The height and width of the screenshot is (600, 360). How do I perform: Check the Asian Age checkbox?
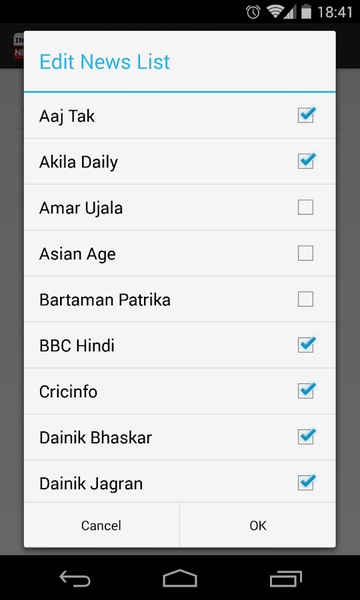(306, 253)
